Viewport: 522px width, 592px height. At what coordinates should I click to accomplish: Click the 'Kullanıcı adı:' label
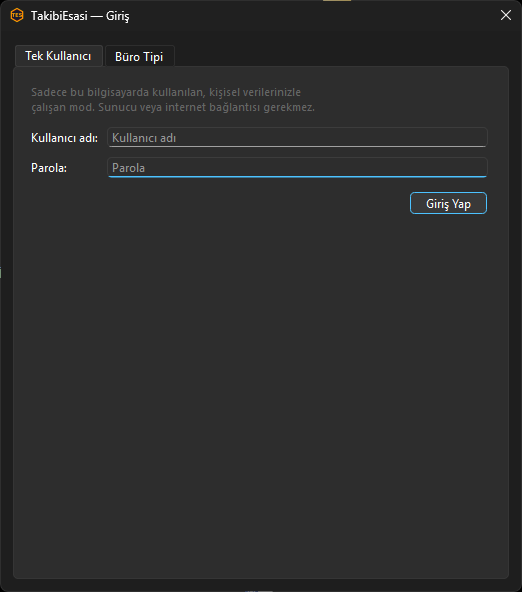point(65,138)
